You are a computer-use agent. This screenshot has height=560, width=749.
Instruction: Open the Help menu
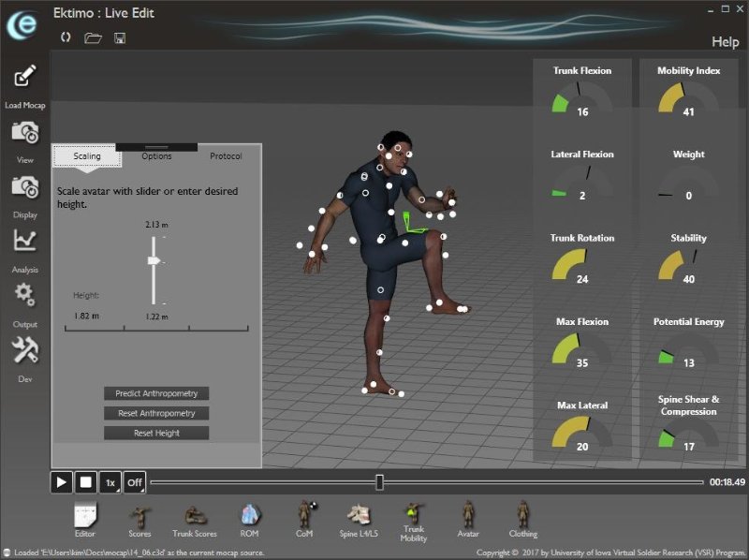tap(725, 42)
